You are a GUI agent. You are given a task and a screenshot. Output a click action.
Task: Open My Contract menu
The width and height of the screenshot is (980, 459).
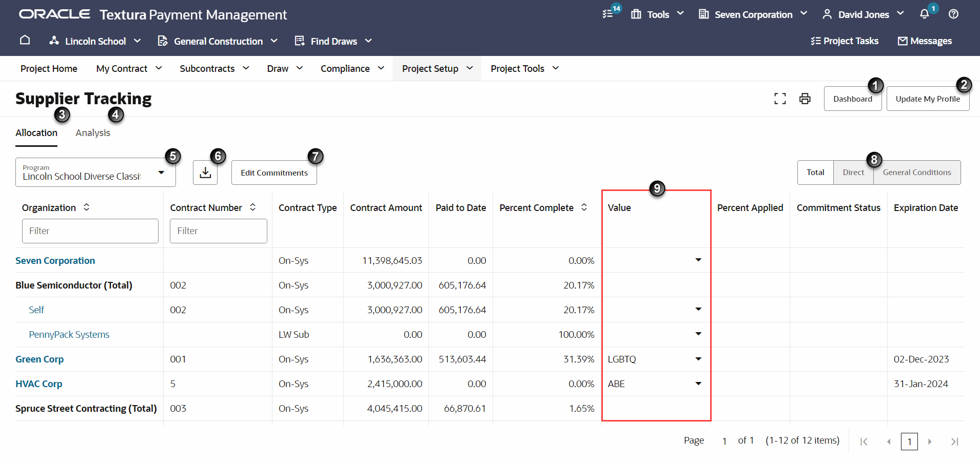point(129,68)
